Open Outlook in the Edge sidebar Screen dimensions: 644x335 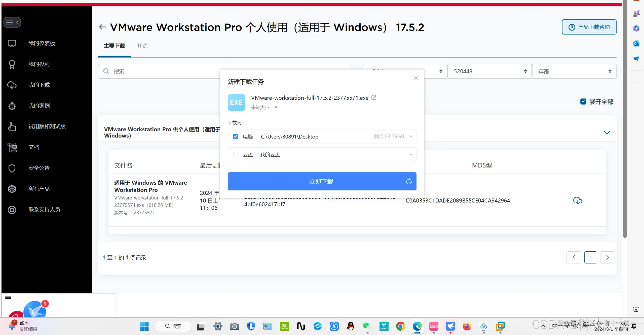click(x=636, y=43)
